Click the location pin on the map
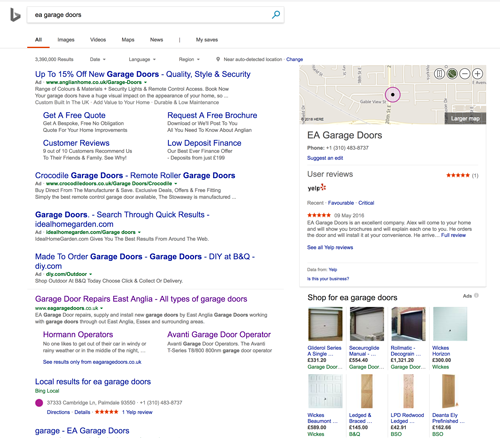Image resolution: width=500 pixels, height=438 pixels. (x=393, y=95)
